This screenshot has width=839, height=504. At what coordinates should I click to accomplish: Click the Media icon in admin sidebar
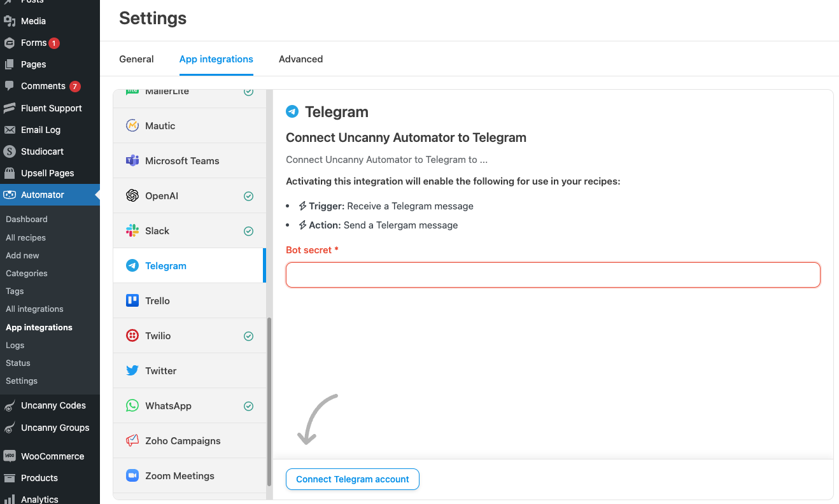(10, 21)
